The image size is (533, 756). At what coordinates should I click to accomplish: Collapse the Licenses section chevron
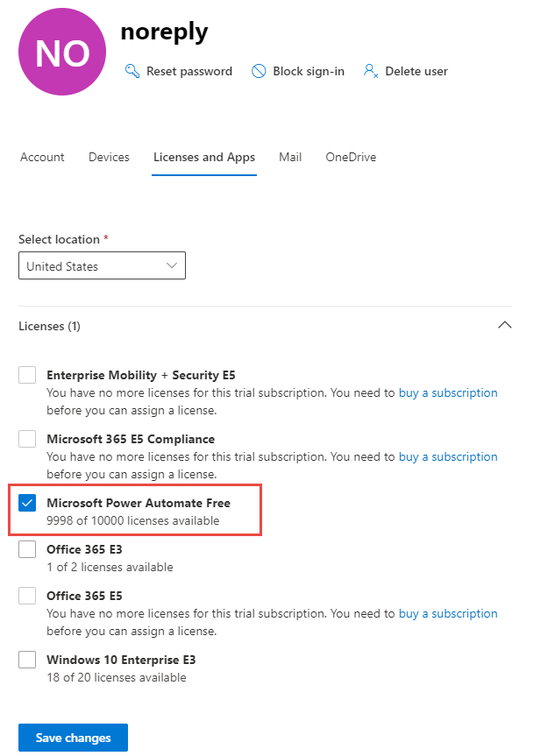[x=504, y=325]
